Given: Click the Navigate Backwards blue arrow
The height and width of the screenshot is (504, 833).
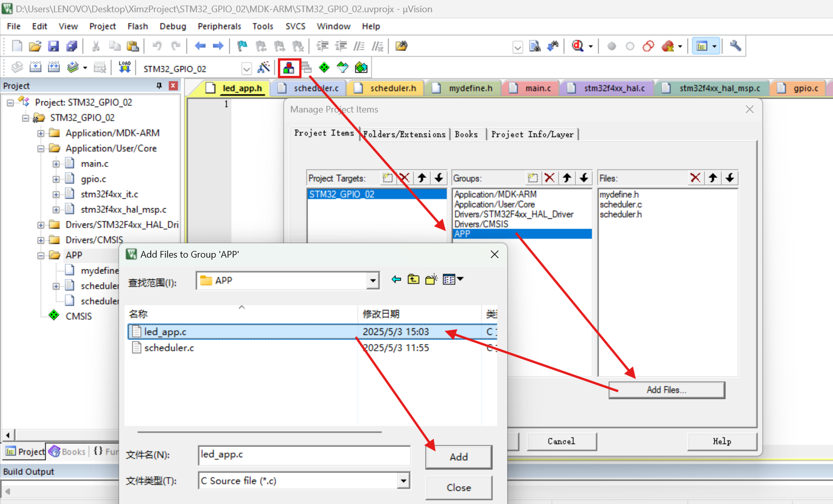Looking at the screenshot, I should (200, 46).
